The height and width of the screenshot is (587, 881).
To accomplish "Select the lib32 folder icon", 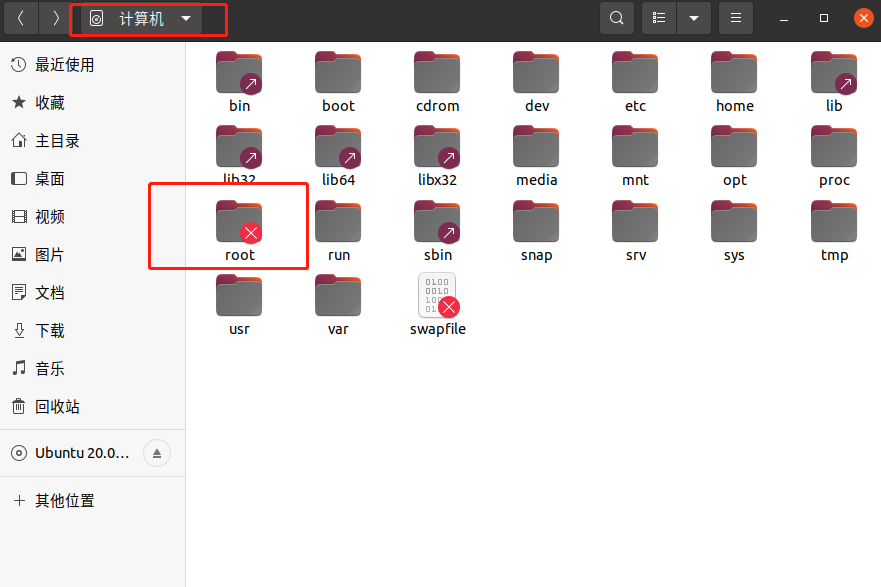I will (239, 147).
